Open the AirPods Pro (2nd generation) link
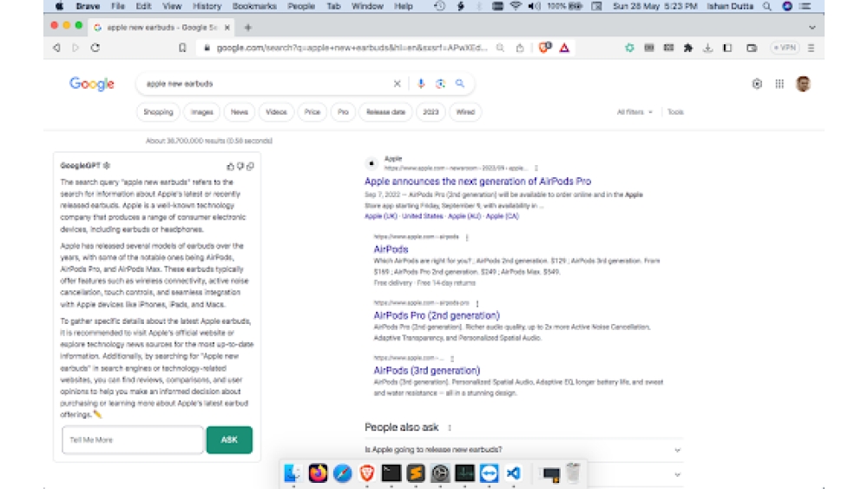Image resolution: width=868 pixels, height=489 pixels. click(x=437, y=315)
